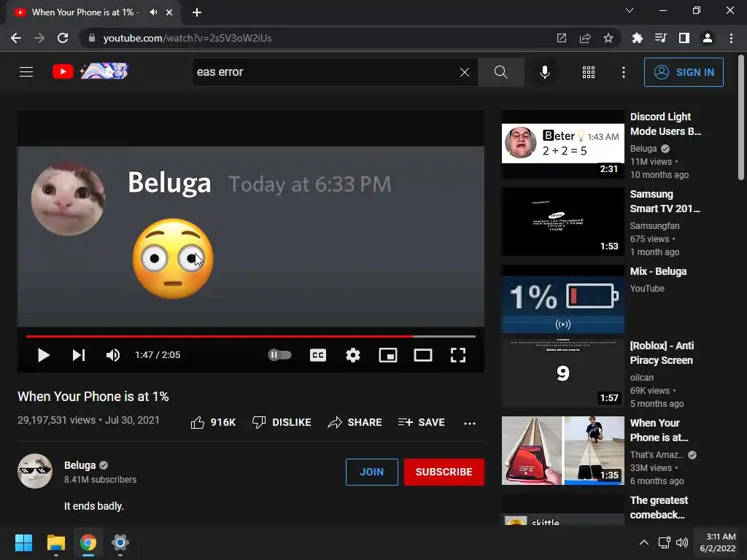Viewport: 747px width, 560px height.
Task: Open the Mix - Beluga playlist thumbnail
Action: tap(562, 299)
